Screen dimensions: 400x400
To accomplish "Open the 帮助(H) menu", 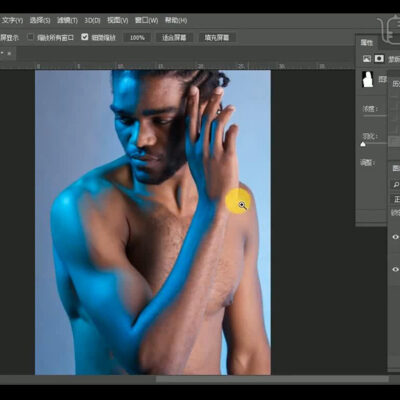I will click(x=176, y=20).
